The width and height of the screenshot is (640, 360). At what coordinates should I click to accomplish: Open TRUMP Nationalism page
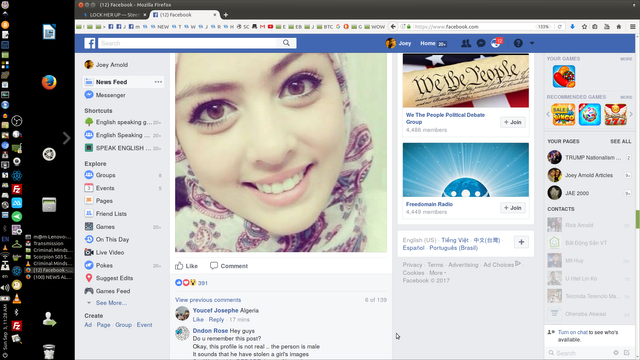coord(593,158)
